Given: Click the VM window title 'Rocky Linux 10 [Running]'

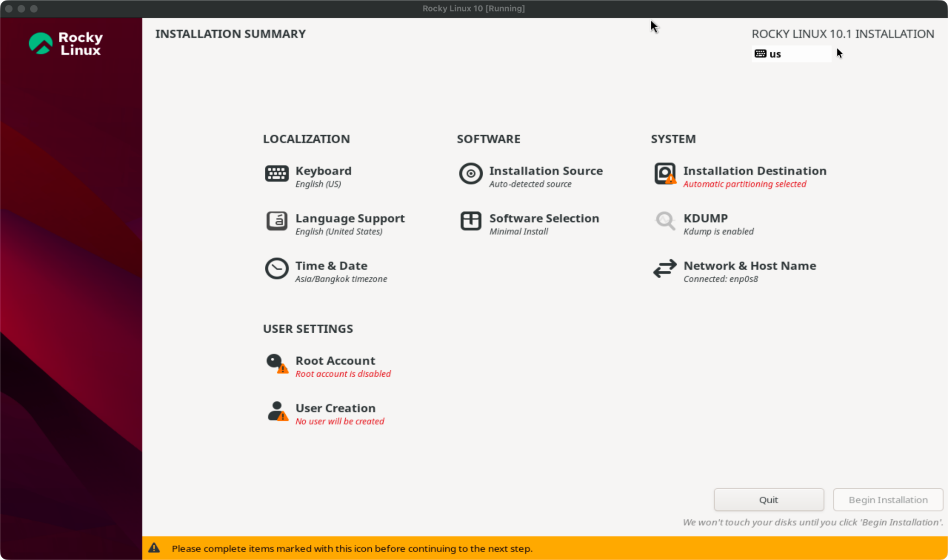Looking at the screenshot, I should coord(474,8).
